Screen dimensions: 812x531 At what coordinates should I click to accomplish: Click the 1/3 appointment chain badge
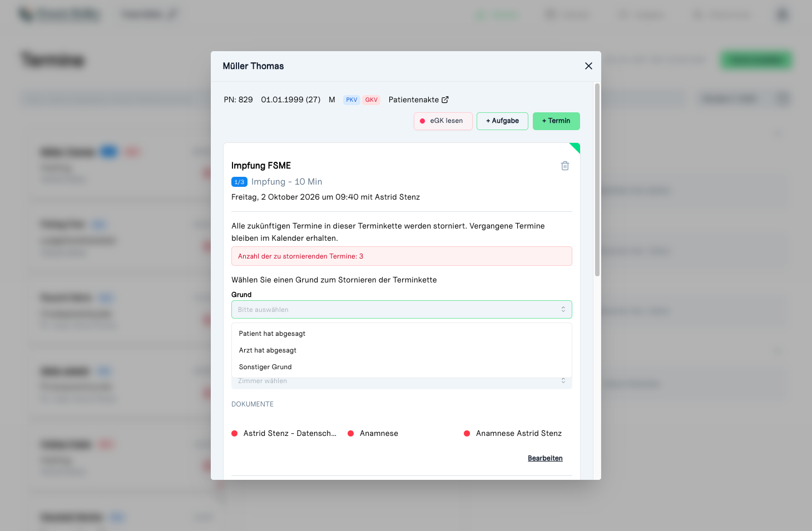pyautogui.click(x=239, y=182)
